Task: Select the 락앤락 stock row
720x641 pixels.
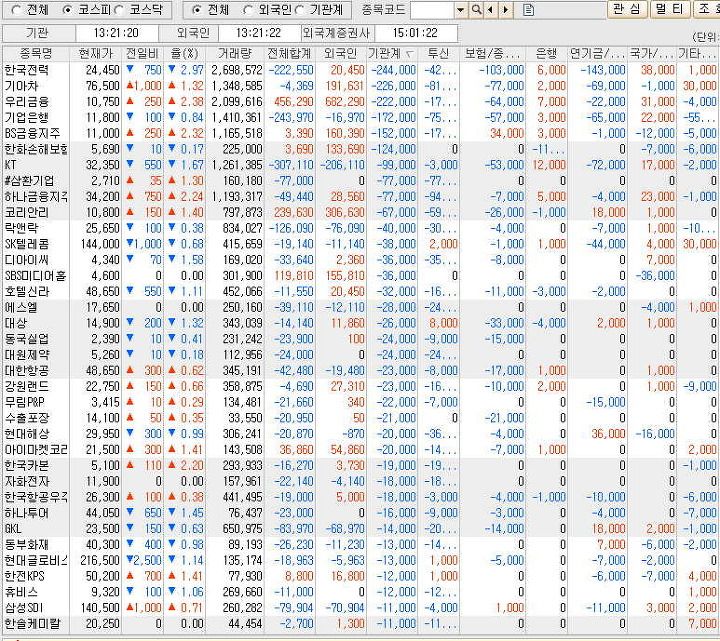Action: pos(360,228)
